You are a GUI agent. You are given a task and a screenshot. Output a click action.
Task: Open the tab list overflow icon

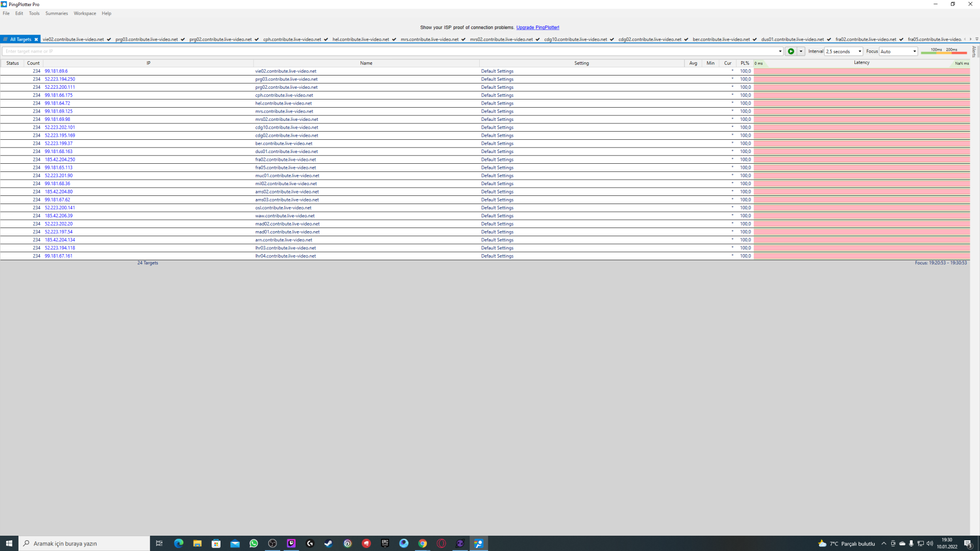977,39
